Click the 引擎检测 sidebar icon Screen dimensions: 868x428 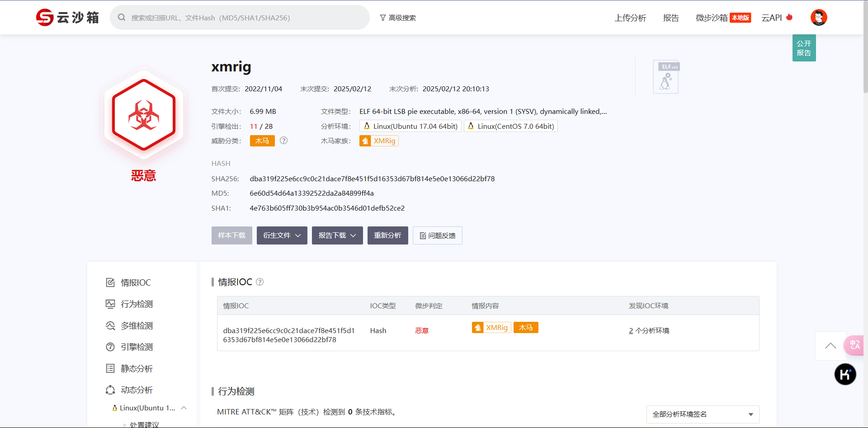110,347
